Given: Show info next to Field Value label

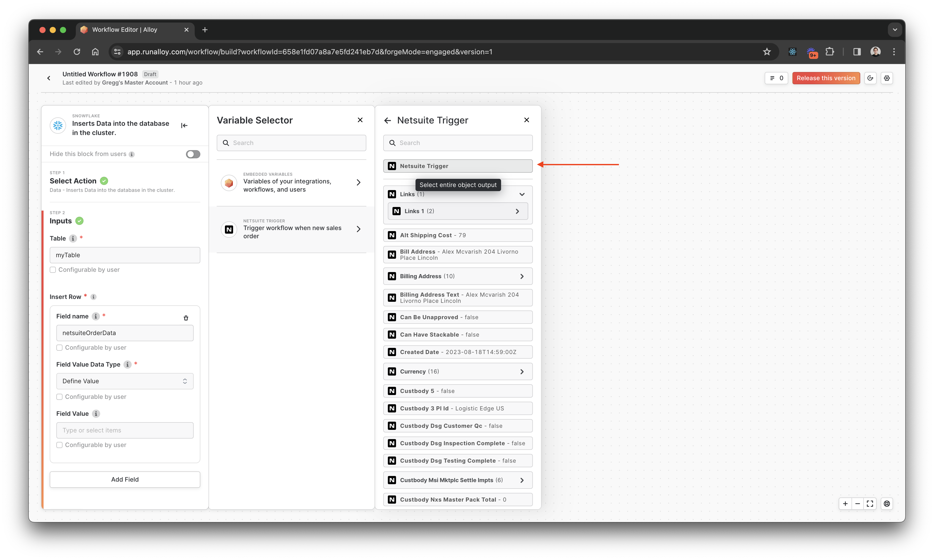Looking at the screenshot, I should (96, 413).
